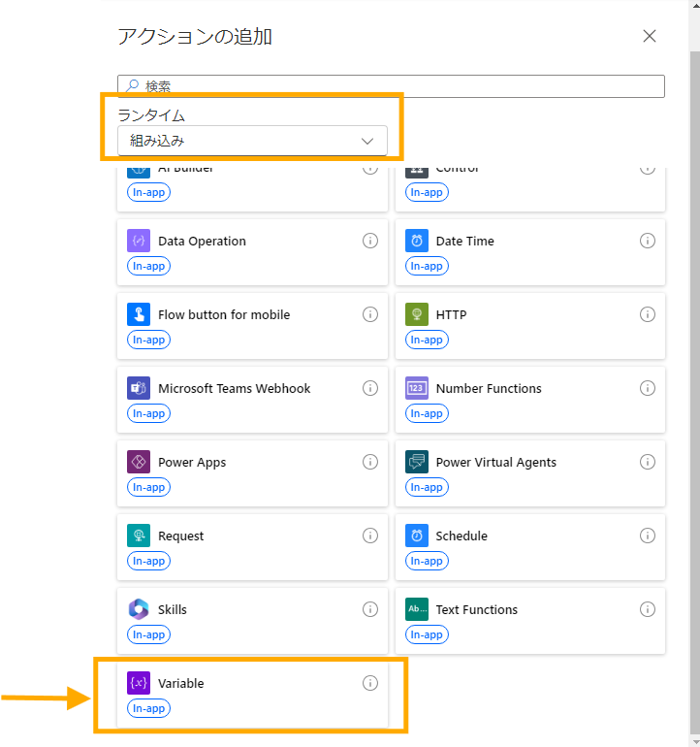
Task: Open info for Number Functions
Action: coord(647,388)
